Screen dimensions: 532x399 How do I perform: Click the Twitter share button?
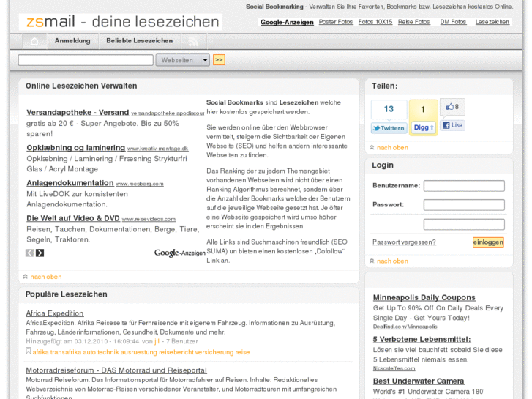389,128
